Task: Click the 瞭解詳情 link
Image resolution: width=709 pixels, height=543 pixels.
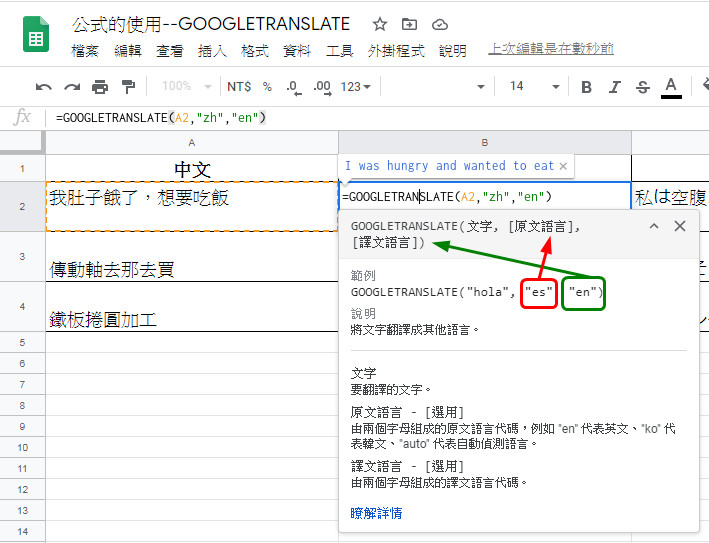Action: (376, 513)
